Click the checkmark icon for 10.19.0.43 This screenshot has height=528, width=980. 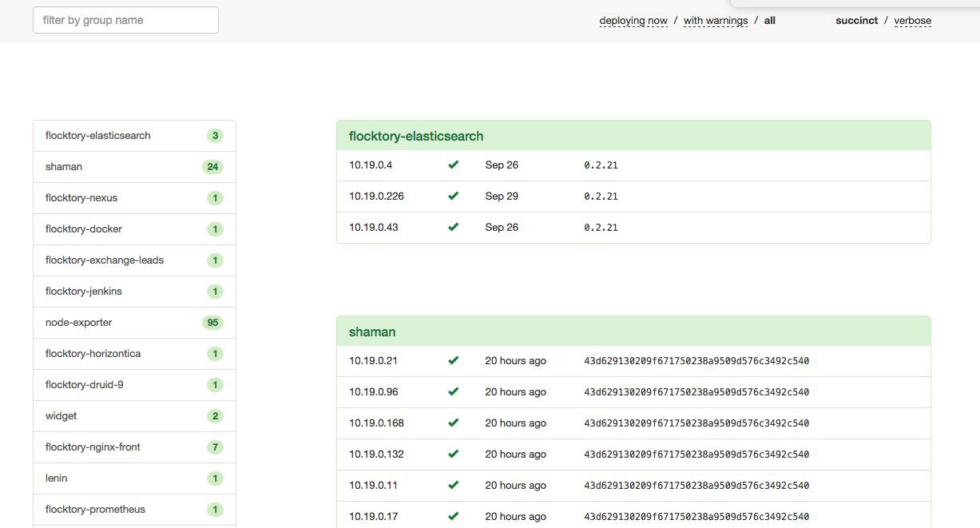point(453,228)
